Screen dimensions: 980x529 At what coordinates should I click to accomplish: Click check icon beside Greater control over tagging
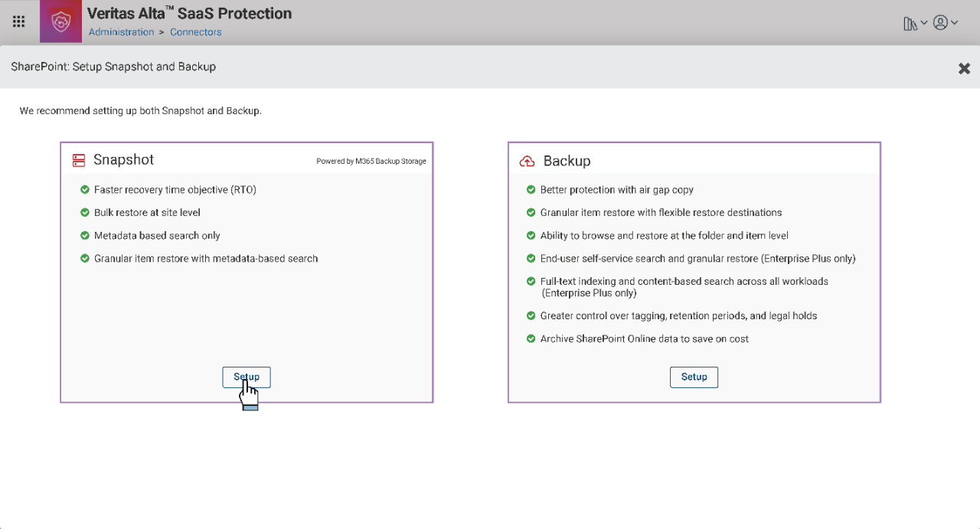pyautogui.click(x=531, y=315)
